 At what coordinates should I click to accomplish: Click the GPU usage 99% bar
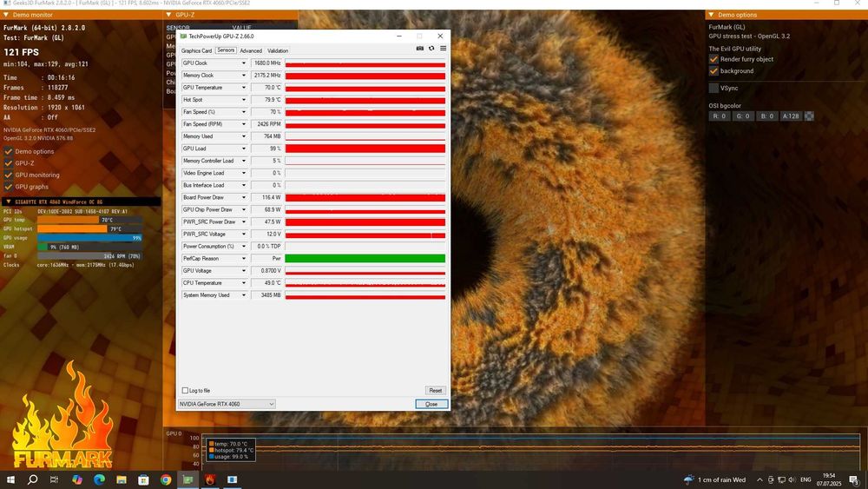89,238
